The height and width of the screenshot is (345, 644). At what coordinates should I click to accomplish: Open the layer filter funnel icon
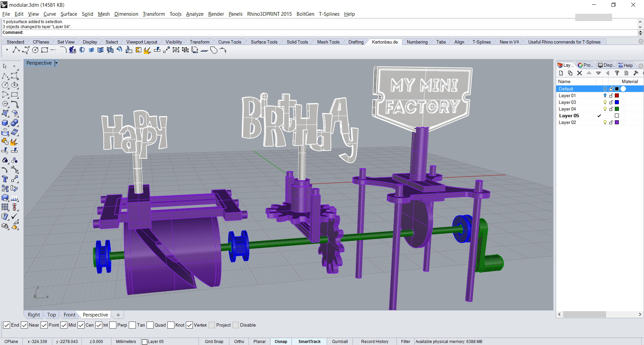pos(617,73)
